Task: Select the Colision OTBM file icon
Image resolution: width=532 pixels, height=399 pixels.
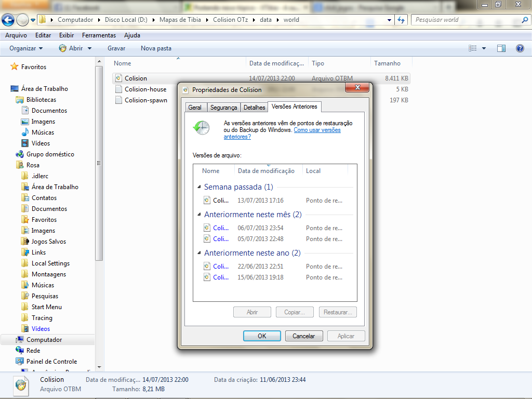Action: point(118,78)
